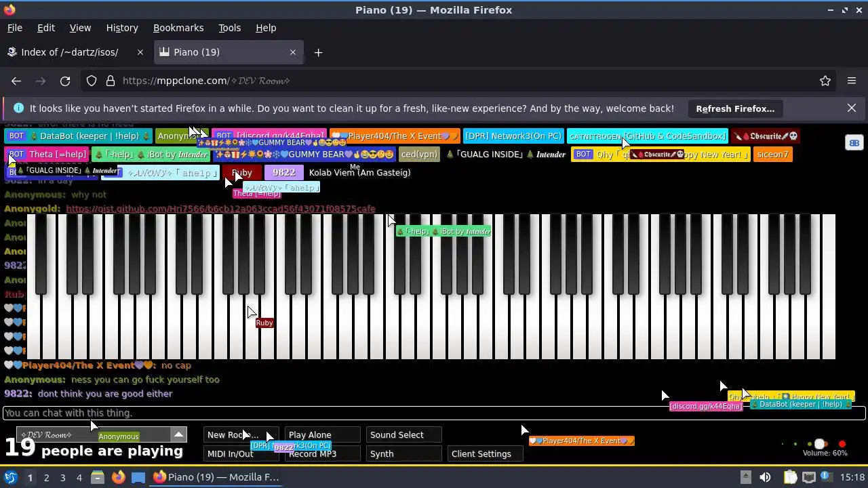
Task: Click the Record MP3 button
Action: click(x=322, y=454)
